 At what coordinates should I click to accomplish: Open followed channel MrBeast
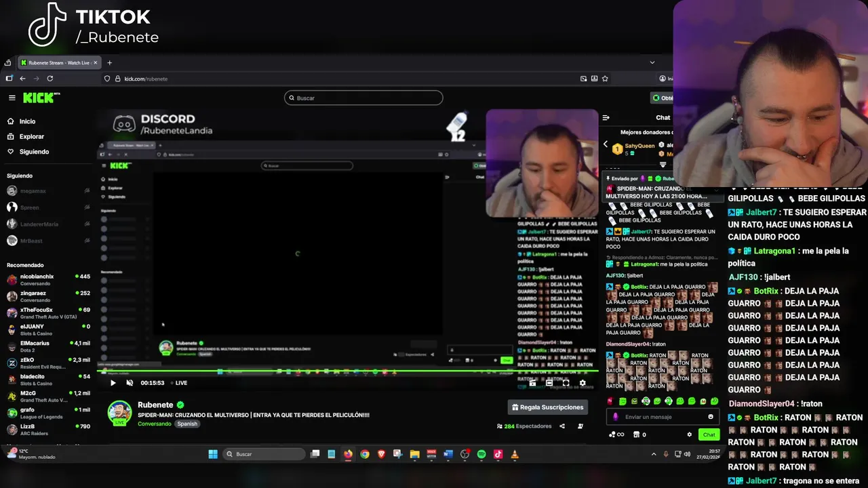(47, 240)
